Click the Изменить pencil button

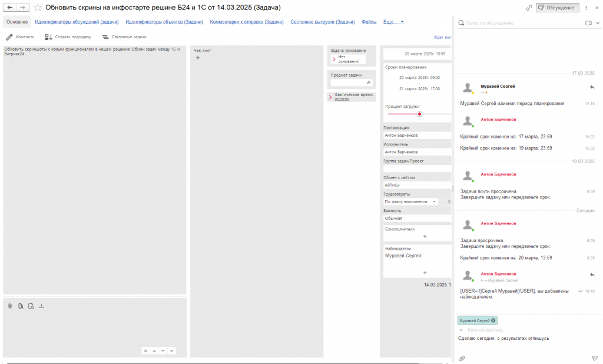point(20,37)
